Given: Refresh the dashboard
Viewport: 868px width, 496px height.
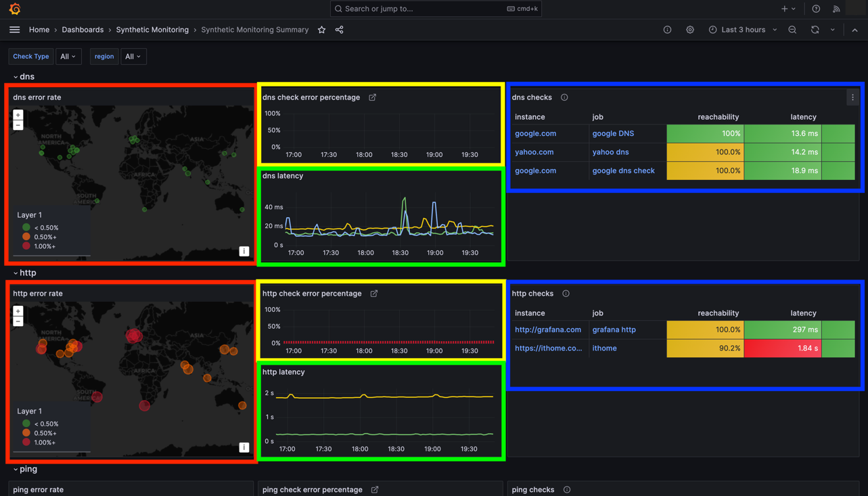Looking at the screenshot, I should (815, 30).
